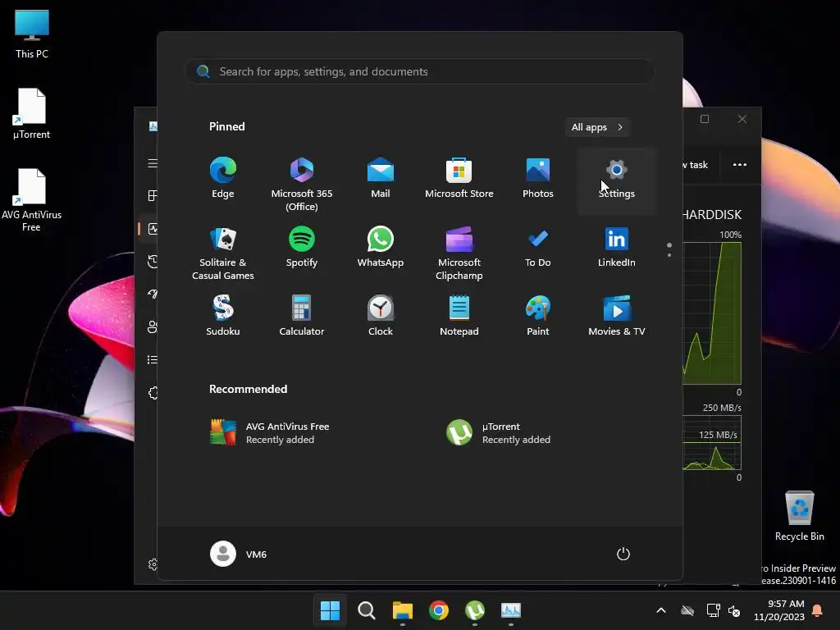Launch the Photos app
The width and height of the screenshot is (840, 630).
pos(538,178)
